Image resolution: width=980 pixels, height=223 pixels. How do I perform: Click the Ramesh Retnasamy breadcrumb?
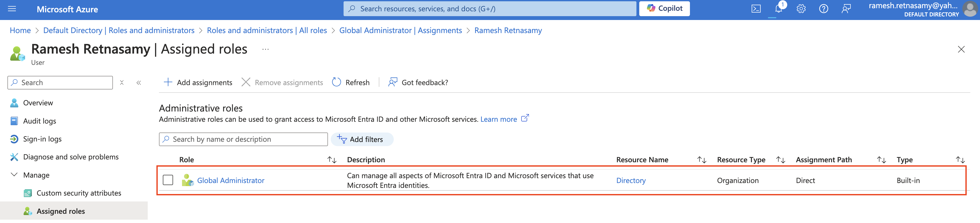(508, 31)
